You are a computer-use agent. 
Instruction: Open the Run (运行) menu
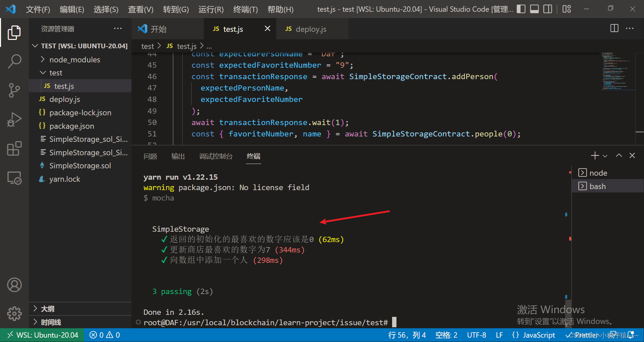(x=211, y=9)
